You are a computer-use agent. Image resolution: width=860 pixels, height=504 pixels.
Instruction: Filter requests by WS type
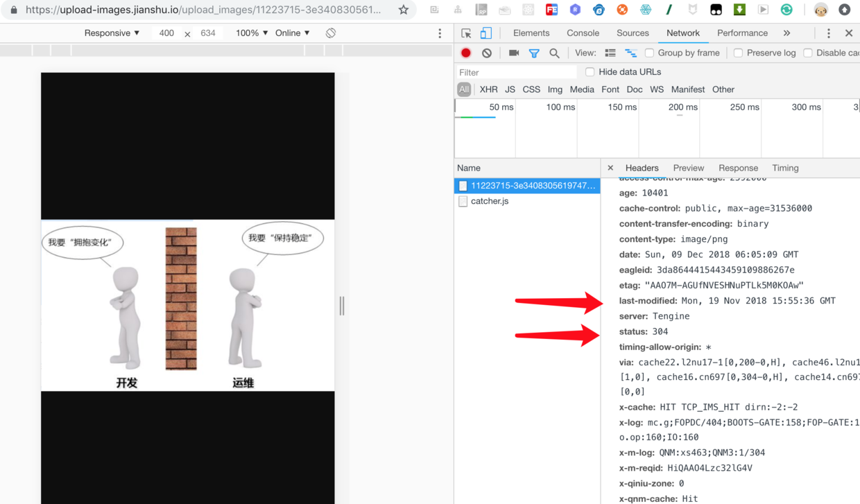tap(657, 89)
